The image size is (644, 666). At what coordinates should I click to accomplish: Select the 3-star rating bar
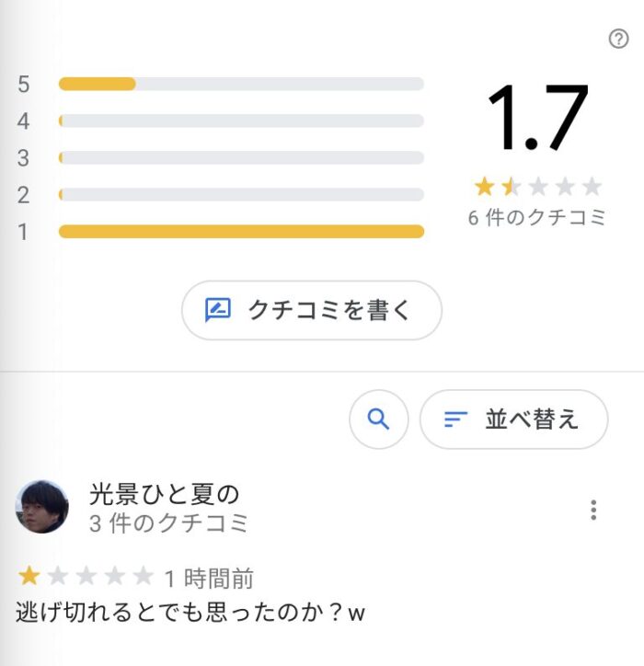pos(241,158)
